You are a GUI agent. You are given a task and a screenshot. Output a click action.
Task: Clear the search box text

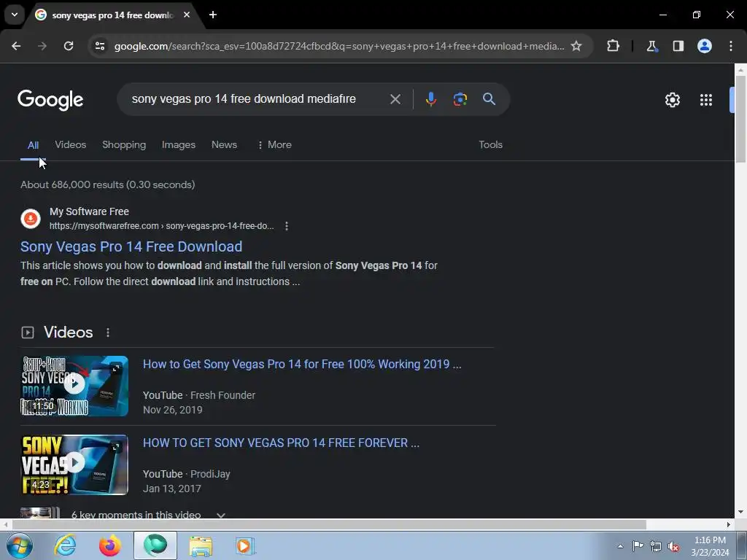395,99
